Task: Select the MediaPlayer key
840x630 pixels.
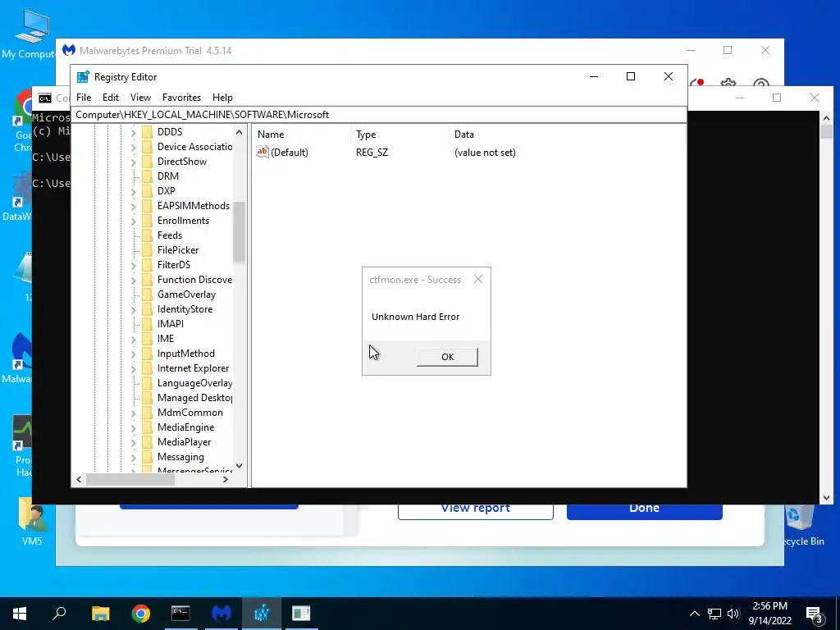Action: click(184, 442)
